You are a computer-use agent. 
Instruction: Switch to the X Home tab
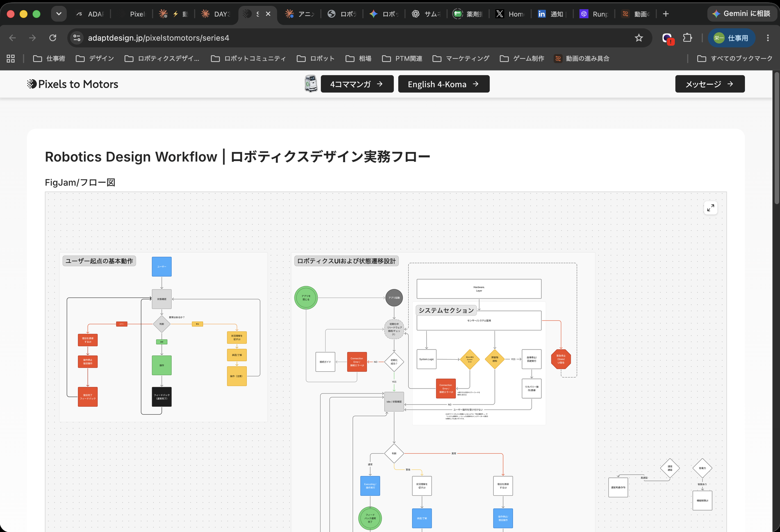[510, 14]
